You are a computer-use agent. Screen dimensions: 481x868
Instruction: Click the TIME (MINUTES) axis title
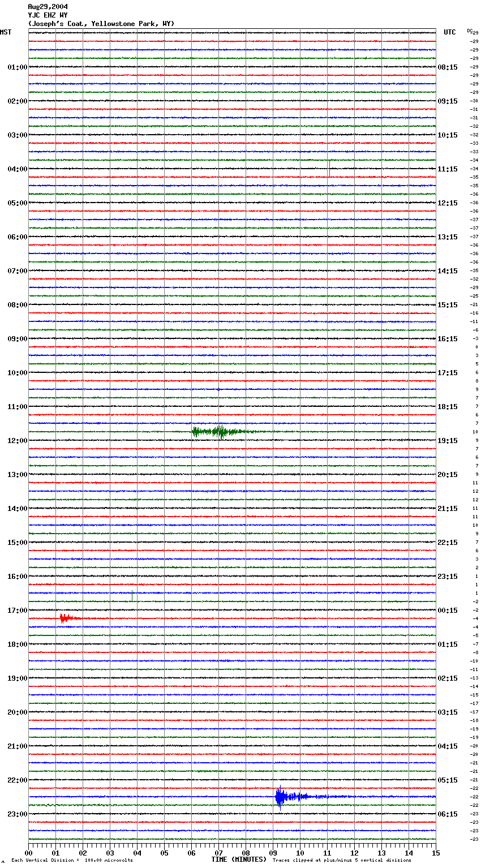tap(239, 860)
